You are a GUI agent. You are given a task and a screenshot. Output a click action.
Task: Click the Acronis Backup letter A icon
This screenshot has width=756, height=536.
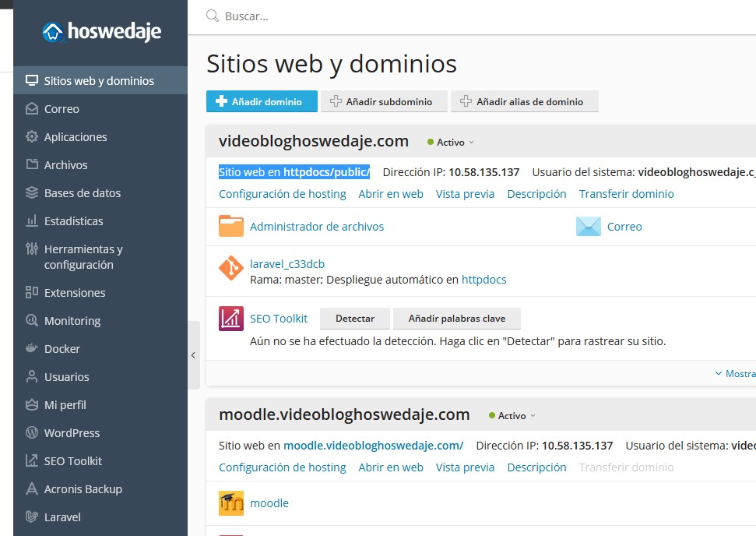(x=32, y=488)
